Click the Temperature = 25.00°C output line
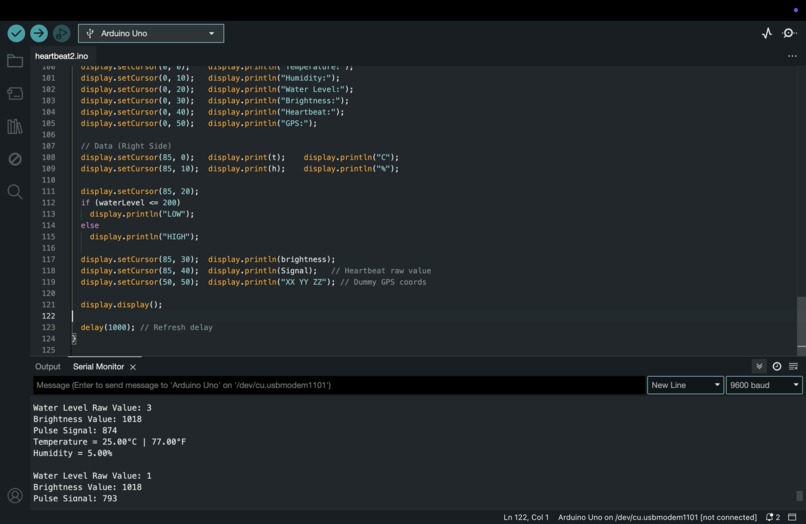The image size is (806, 524). pos(109,442)
